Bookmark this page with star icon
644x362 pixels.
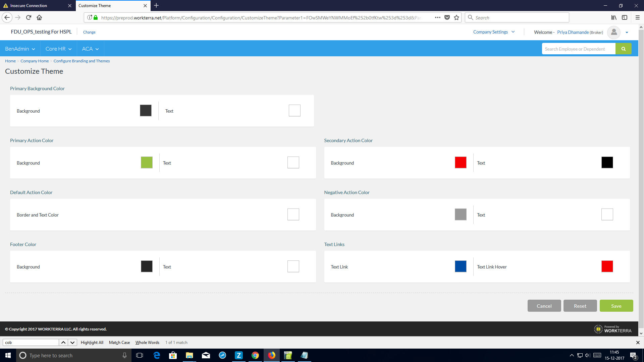[457, 17]
